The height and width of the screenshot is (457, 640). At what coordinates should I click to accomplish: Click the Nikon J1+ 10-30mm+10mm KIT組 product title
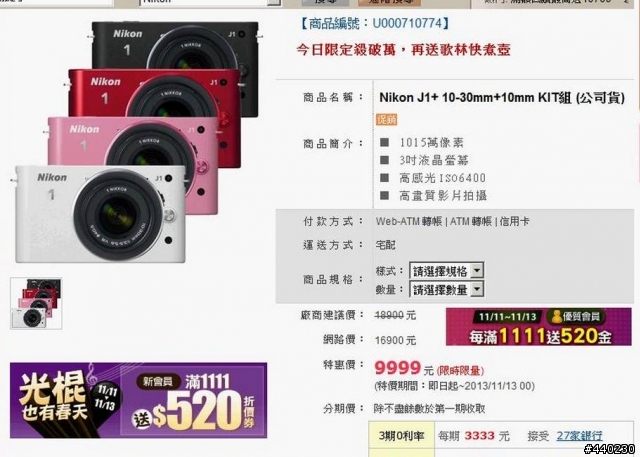[502, 98]
